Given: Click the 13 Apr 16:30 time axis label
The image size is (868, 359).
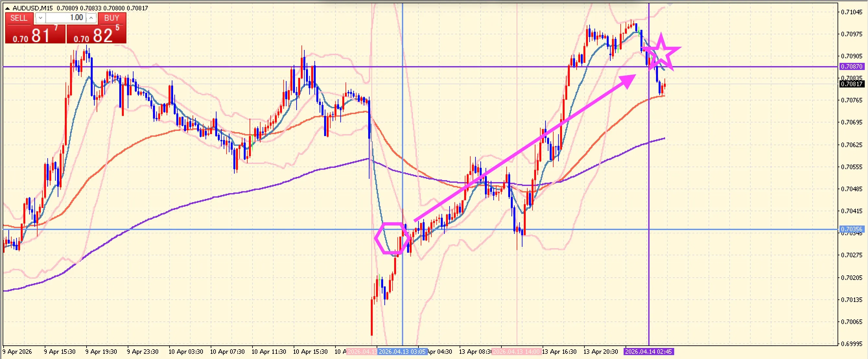Looking at the screenshot, I should 559,352.
